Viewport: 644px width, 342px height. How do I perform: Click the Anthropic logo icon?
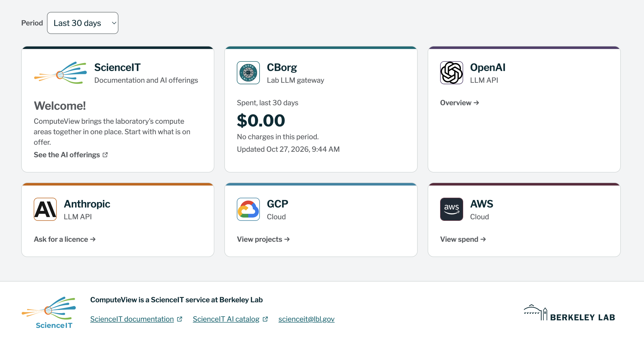[45, 209]
